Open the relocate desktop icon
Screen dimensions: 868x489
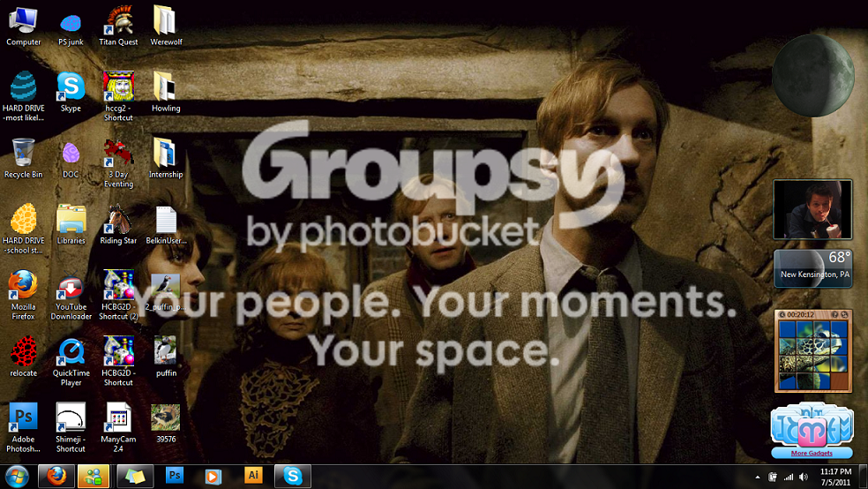[23, 357]
